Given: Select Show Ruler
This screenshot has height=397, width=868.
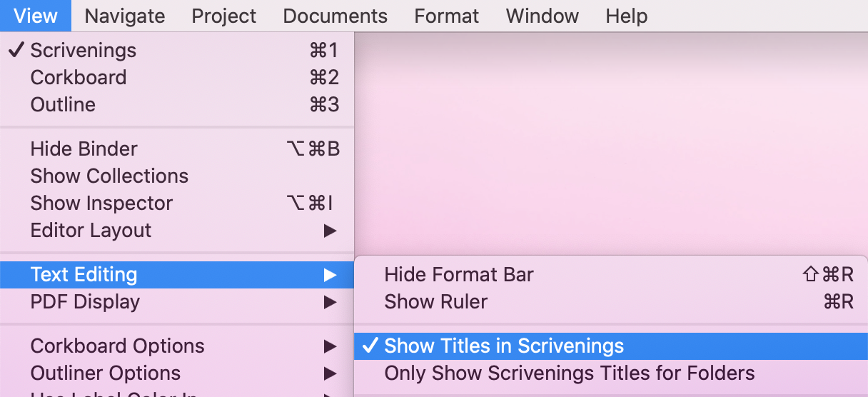Looking at the screenshot, I should 611,302.
